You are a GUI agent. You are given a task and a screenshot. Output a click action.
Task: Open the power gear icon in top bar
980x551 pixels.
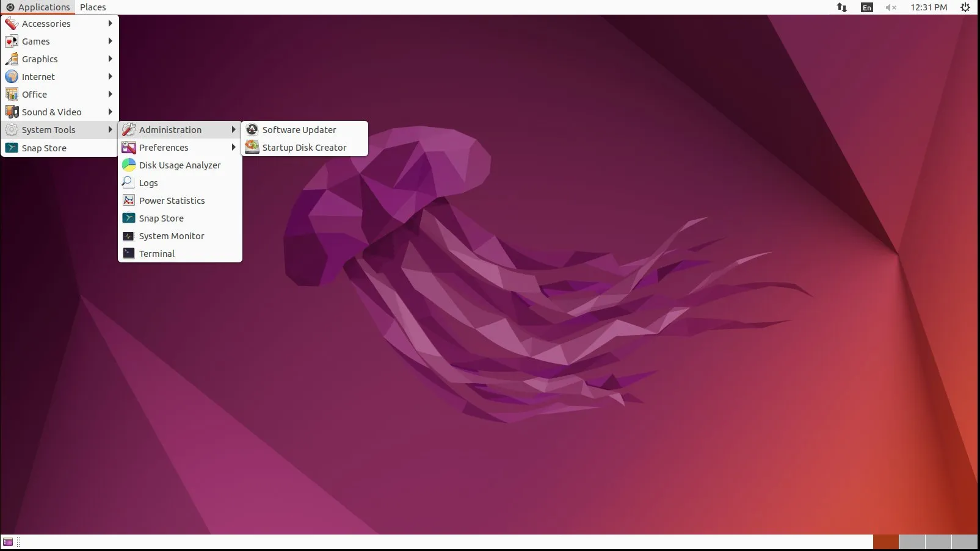point(965,7)
